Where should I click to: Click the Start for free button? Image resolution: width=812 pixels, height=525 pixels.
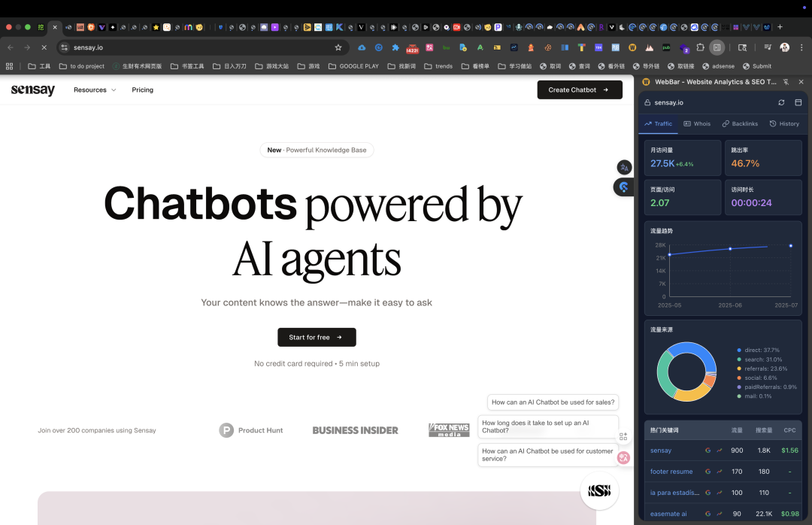point(317,338)
